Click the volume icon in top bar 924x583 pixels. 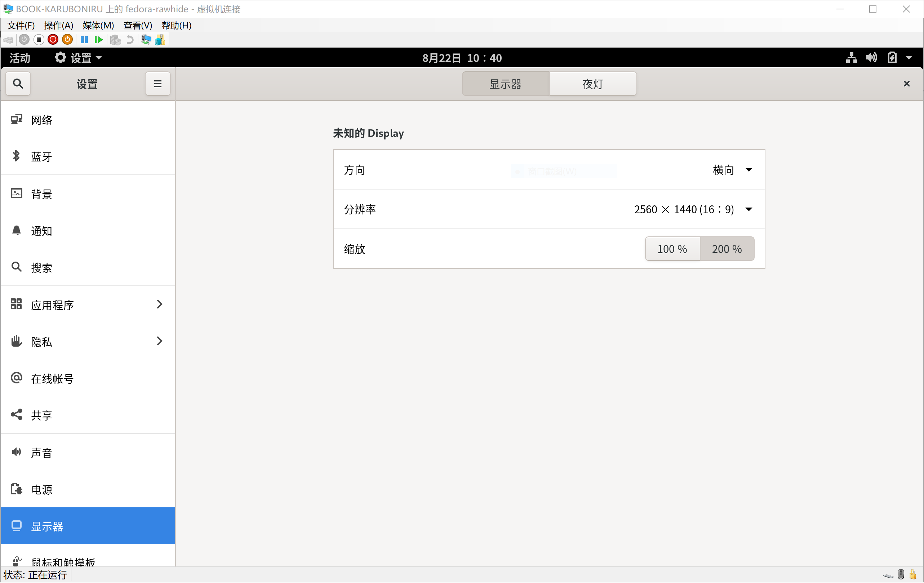872,58
